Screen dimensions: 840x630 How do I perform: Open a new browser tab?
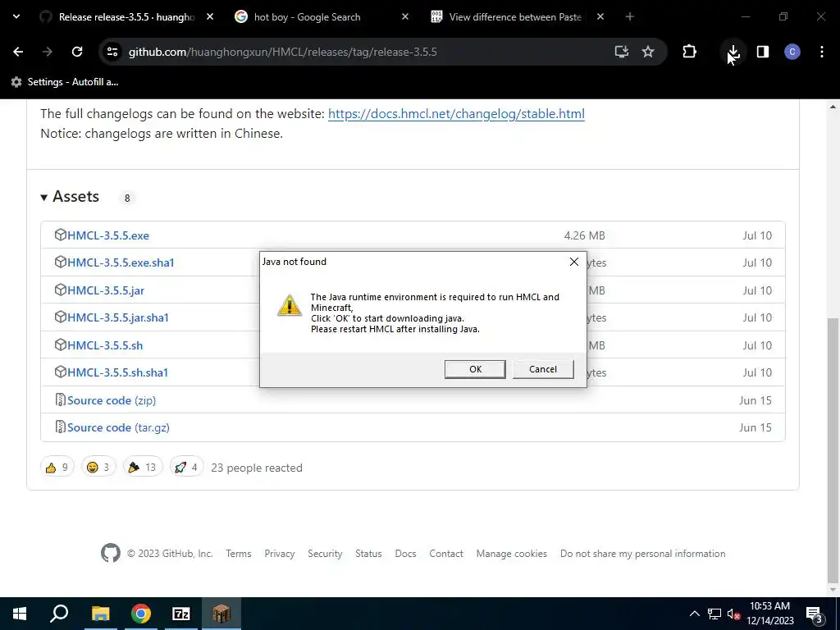tap(629, 16)
